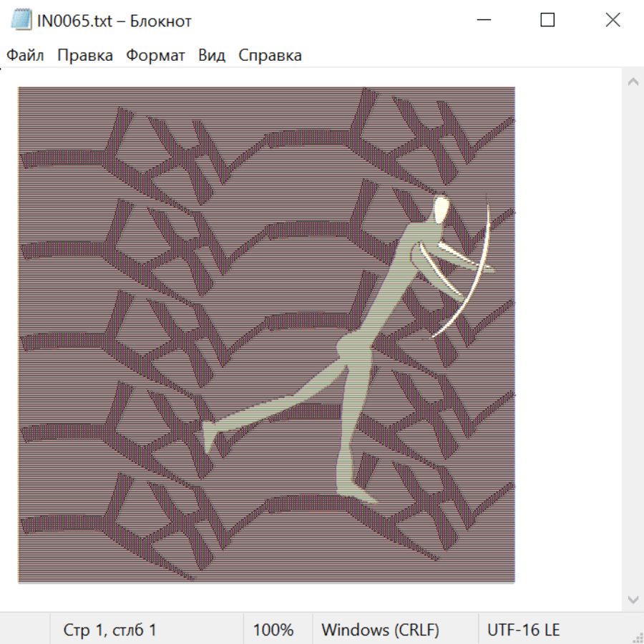This screenshot has height=644, width=644.
Task: Maximize the Блокнот window
Action: click(x=547, y=20)
